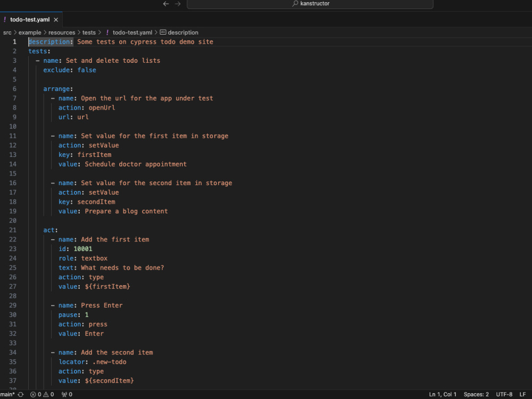This screenshot has width=532, height=399.
Task: Click Ln 1, Col 1 to go to line
Action: (443, 394)
